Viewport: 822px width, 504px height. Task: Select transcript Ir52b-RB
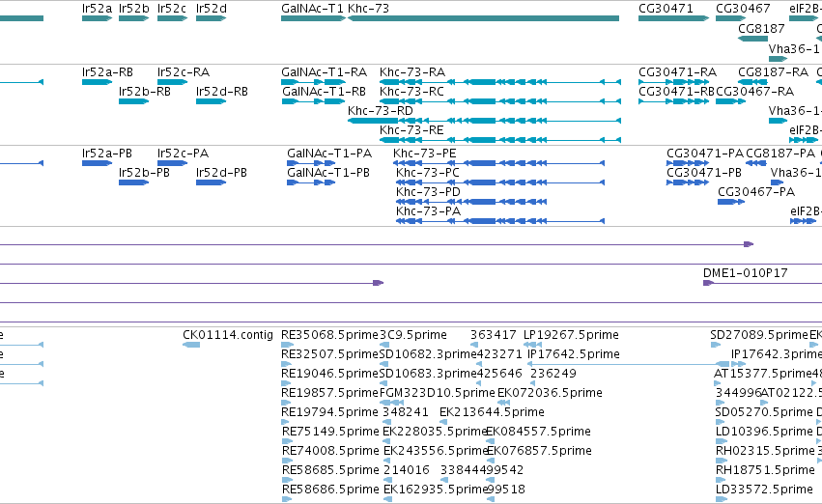[x=133, y=101]
